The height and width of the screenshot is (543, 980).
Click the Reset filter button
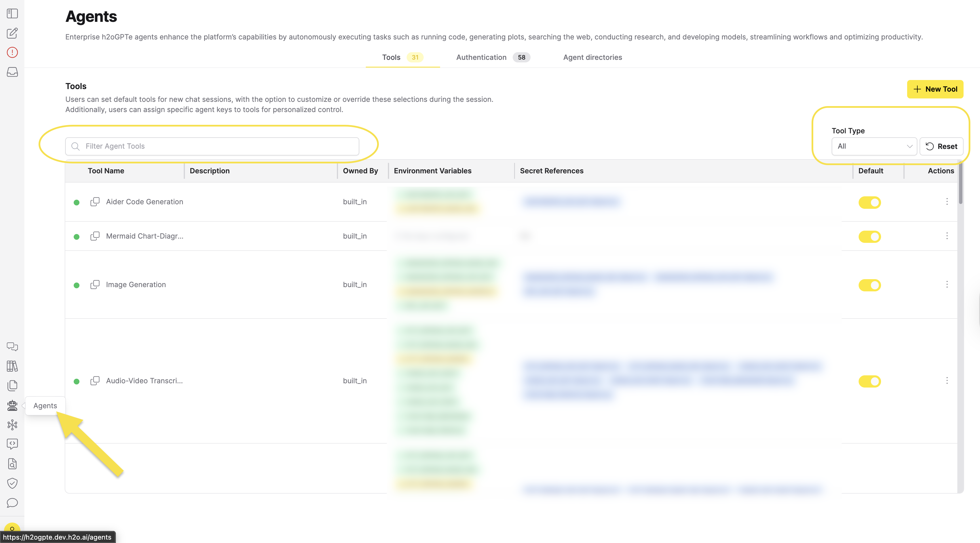(x=941, y=146)
